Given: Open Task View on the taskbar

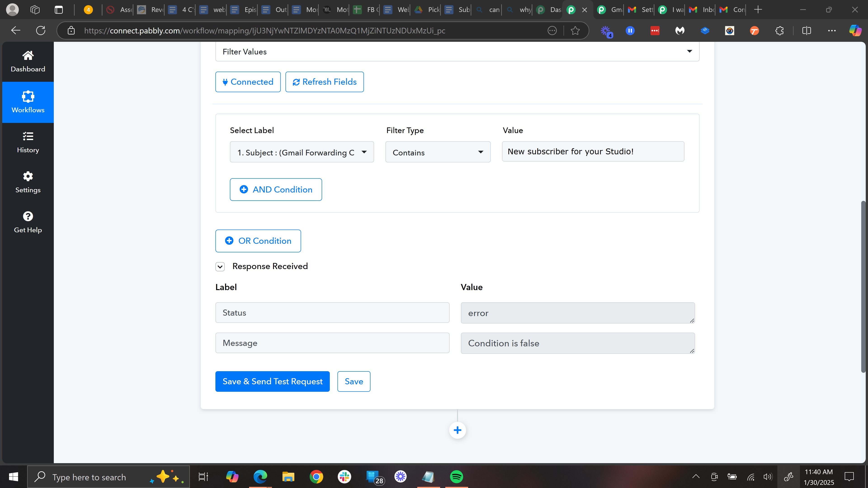Looking at the screenshot, I should point(203,477).
